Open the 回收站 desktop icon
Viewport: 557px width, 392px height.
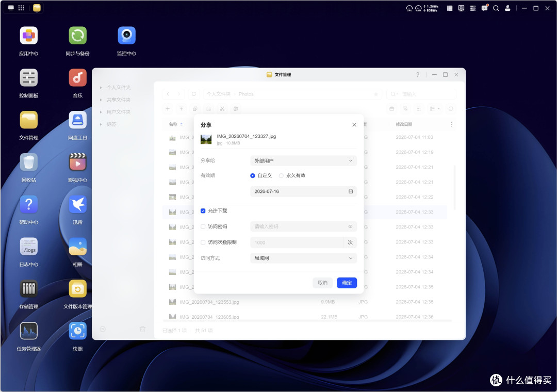(x=29, y=162)
